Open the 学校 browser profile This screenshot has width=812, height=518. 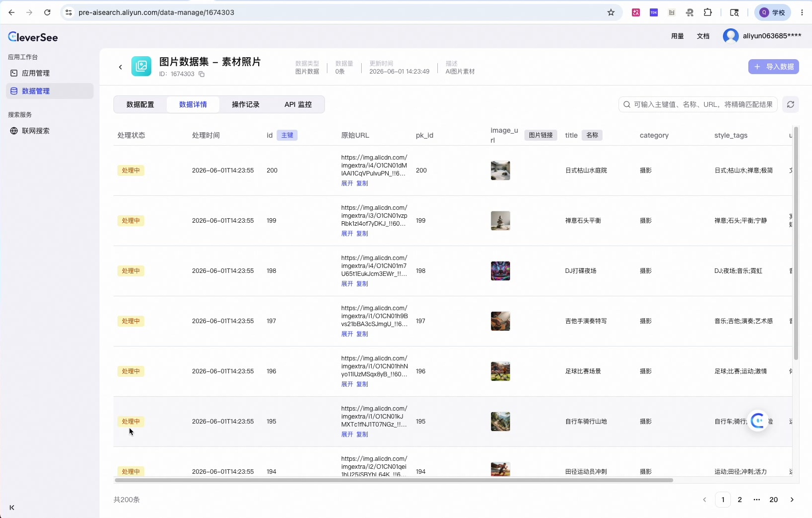(773, 12)
